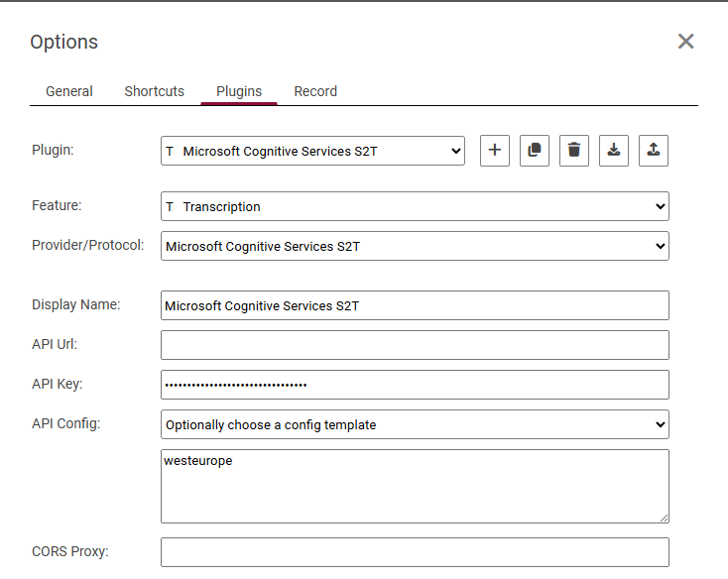Switch to the Shortcuts tab
The image size is (728, 579).
[x=154, y=91]
